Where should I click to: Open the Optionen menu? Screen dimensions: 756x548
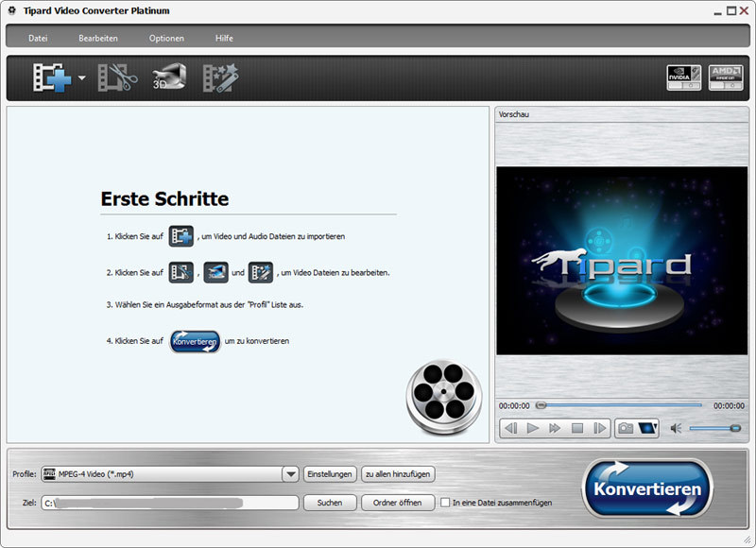(x=166, y=38)
